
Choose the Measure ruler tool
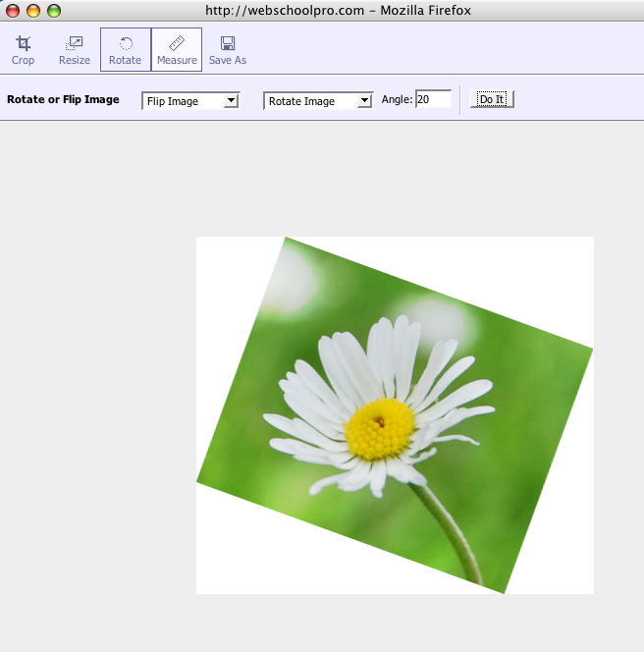(x=177, y=50)
